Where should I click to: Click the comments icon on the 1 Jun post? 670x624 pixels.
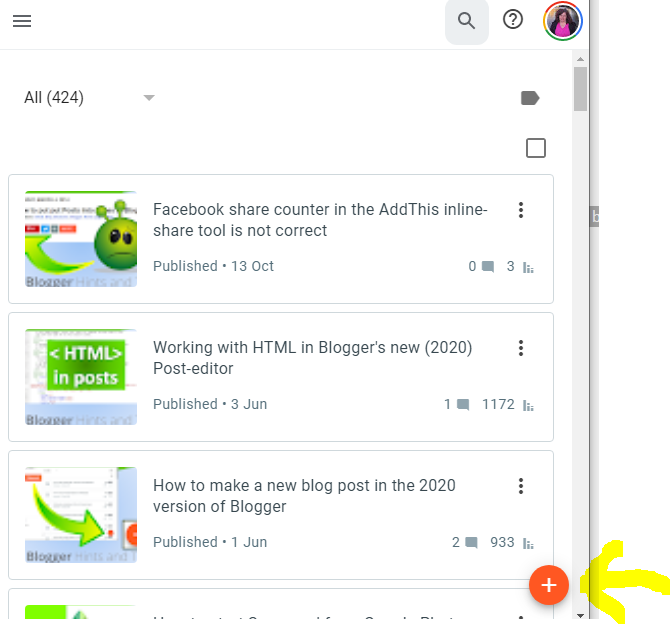pyautogui.click(x=471, y=543)
